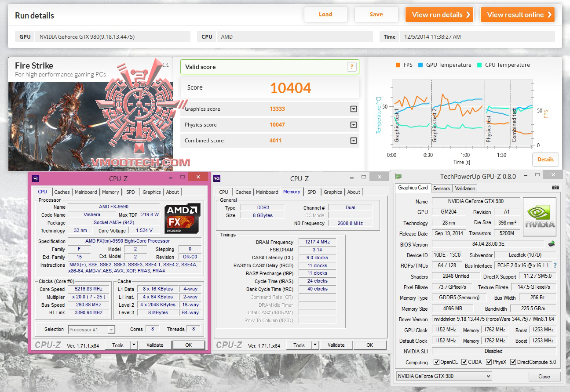This screenshot has height=392, width=570.
Task: Switch to SPD tab in pink CPU-Z
Action: (x=131, y=192)
